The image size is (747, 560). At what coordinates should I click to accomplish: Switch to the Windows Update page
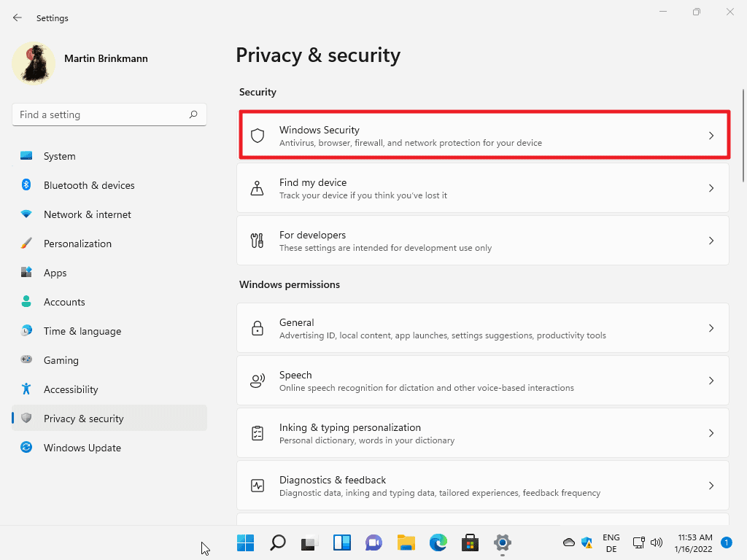(82, 447)
